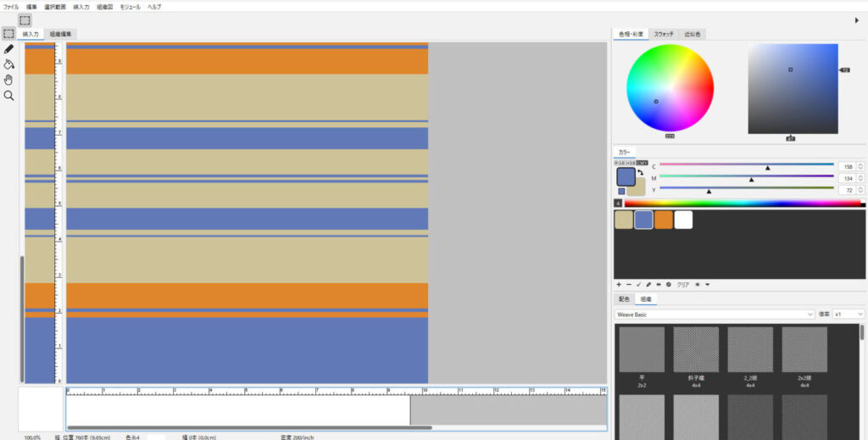The width and height of the screenshot is (868, 440).
Task: Remove a color with the minus icon
Action: [629, 285]
